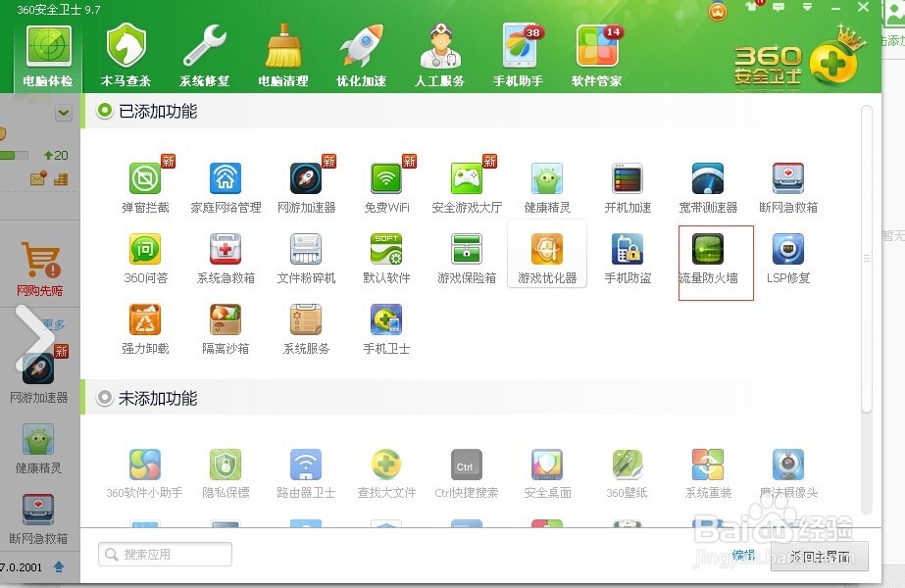
Task: Open the 系统服务 system services tool
Action: 306,327
